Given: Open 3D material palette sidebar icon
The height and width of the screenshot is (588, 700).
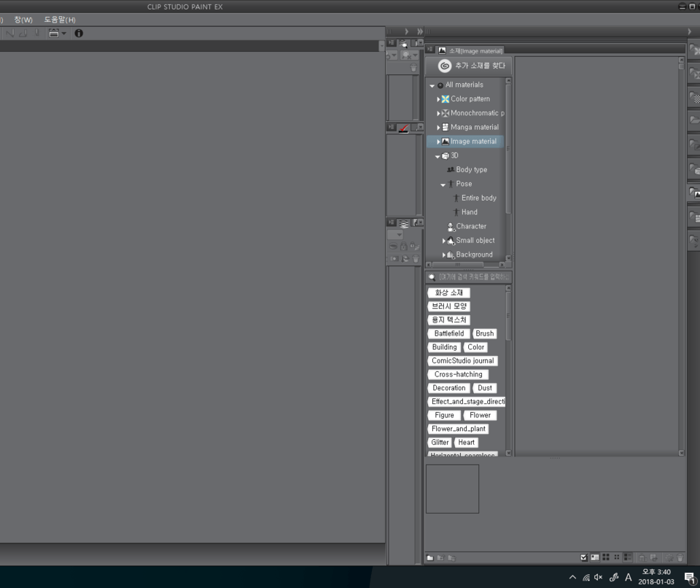Looking at the screenshot, I should [694, 170].
